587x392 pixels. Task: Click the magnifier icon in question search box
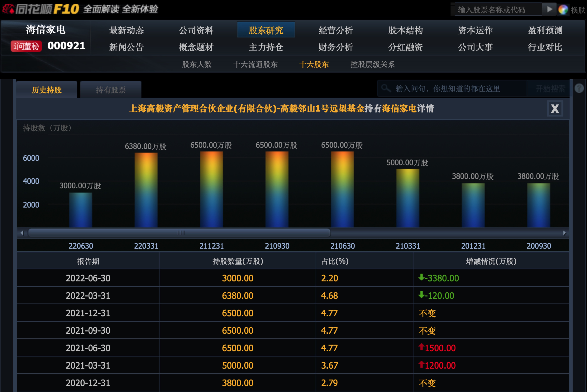386,88
